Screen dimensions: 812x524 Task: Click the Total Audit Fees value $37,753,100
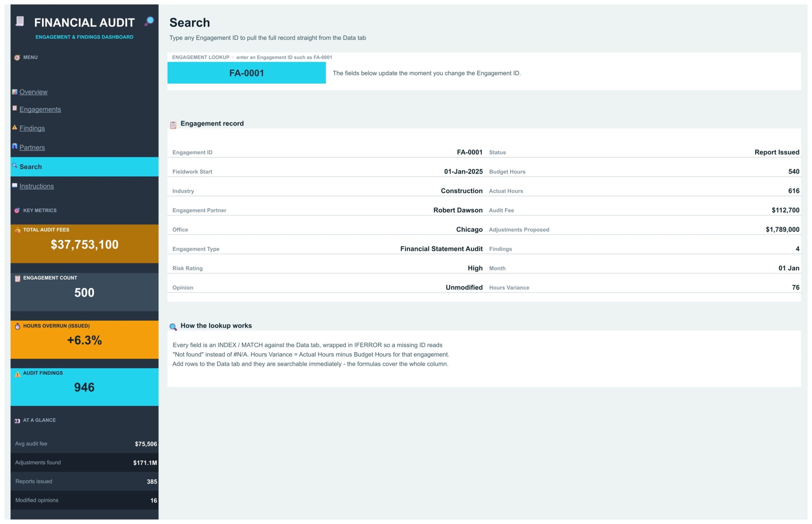[x=84, y=245]
